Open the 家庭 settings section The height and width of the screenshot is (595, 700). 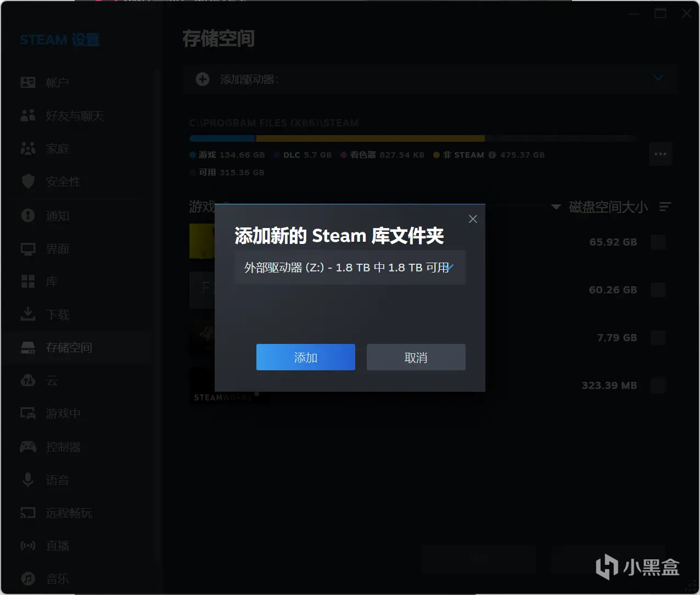77,148
